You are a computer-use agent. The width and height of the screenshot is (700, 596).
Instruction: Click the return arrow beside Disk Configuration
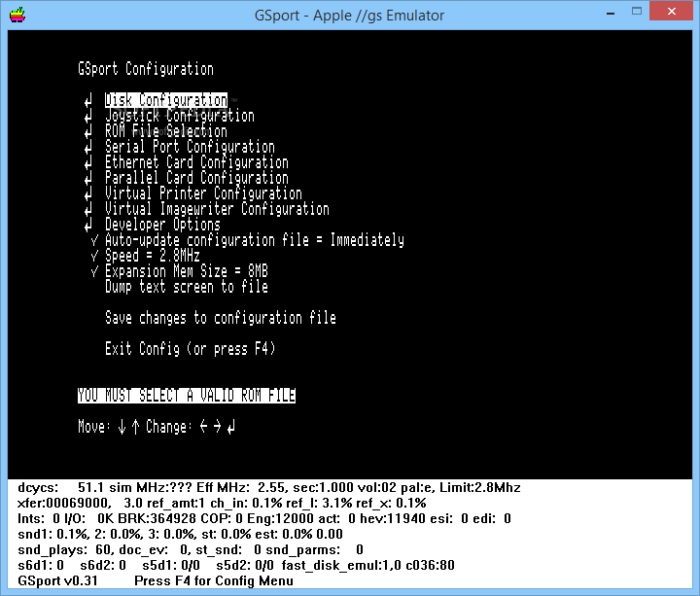[88, 100]
